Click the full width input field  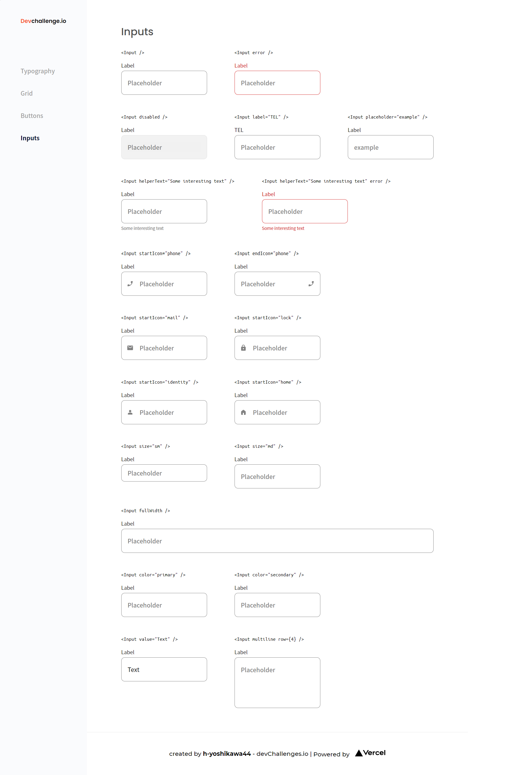coord(277,541)
